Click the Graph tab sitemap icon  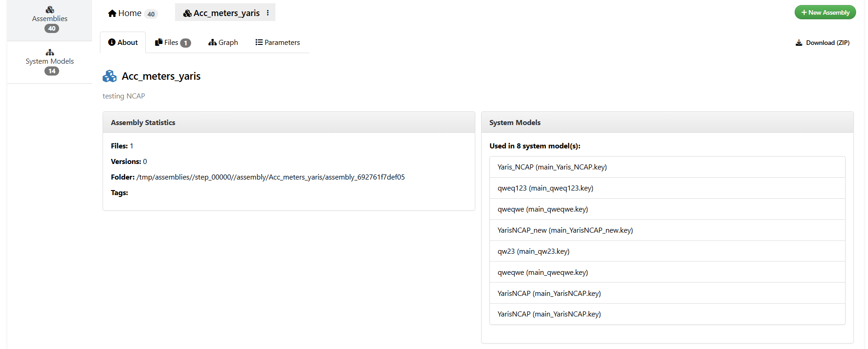click(x=212, y=42)
